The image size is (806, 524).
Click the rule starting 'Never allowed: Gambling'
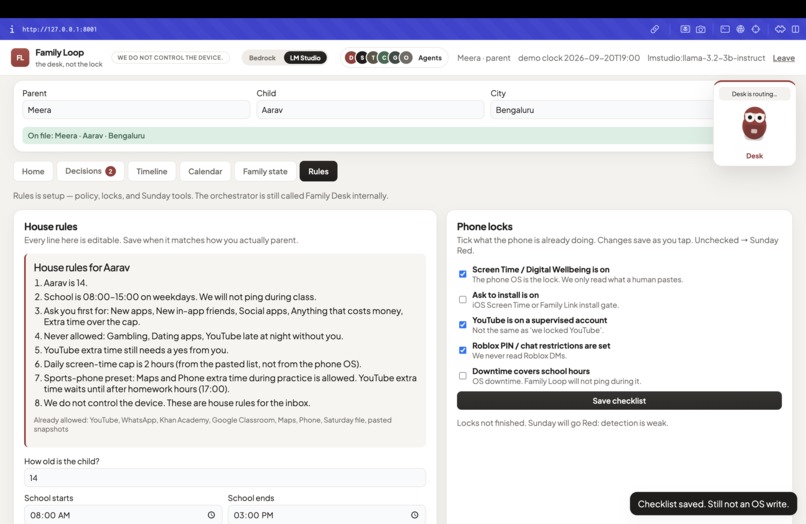click(193, 336)
